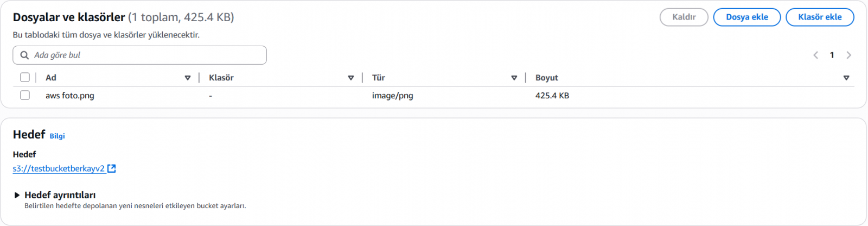Go to previous page with left chevron
Image resolution: width=868 pixels, height=226 pixels.
coord(816,55)
